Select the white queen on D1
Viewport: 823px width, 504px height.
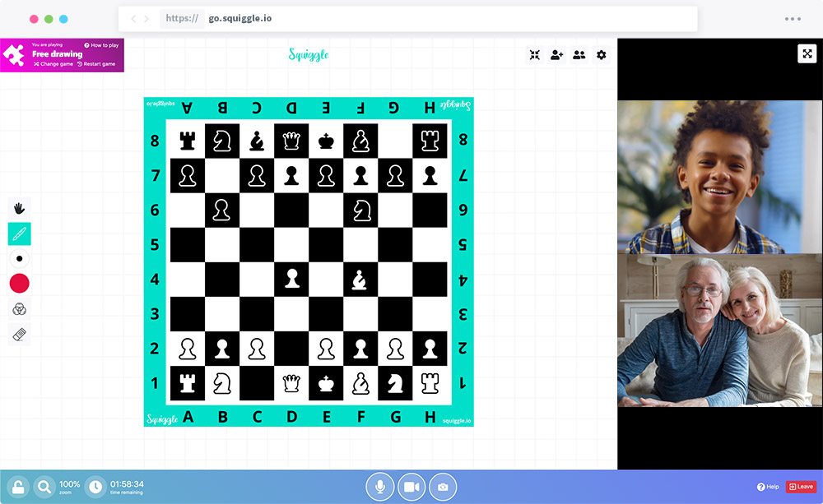(x=291, y=384)
